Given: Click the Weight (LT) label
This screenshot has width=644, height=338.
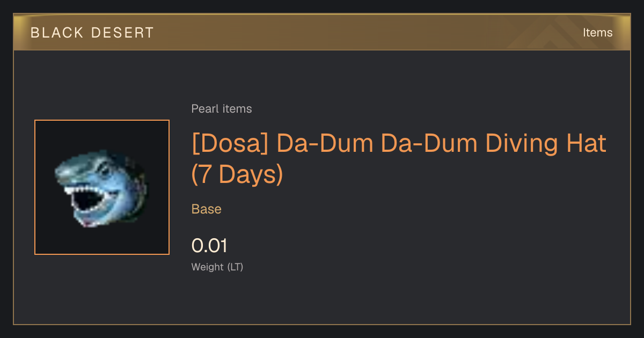Looking at the screenshot, I should (x=217, y=267).
